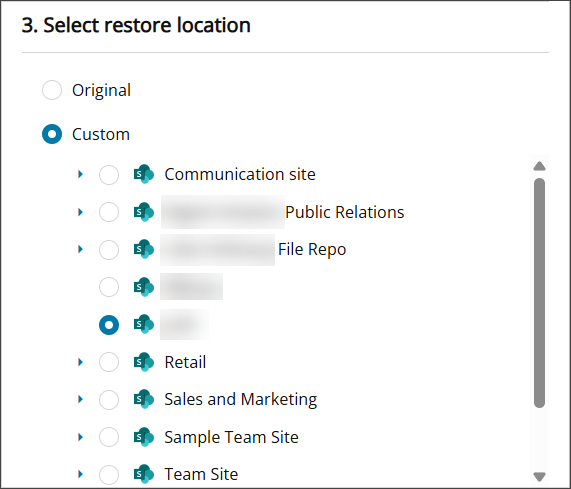Click the scrollbar down arrow
The width and height of the screenshot is (571, 489).
(x=539, y=477)
